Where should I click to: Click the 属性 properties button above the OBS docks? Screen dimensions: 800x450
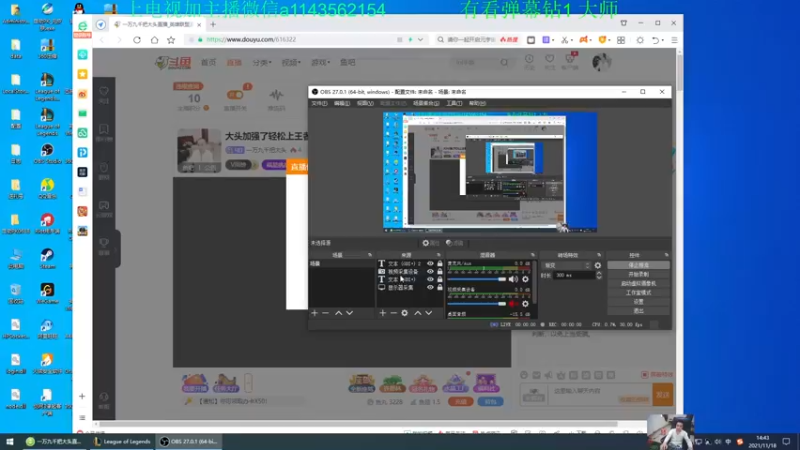click(431, 243)
